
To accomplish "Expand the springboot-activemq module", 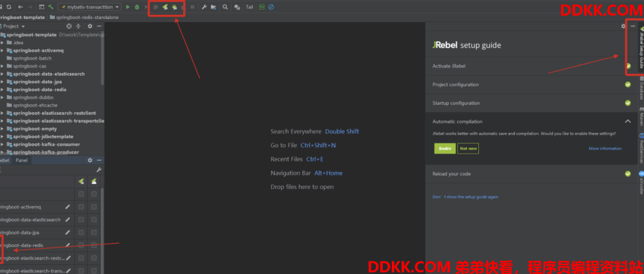I will tap(2, 51).
